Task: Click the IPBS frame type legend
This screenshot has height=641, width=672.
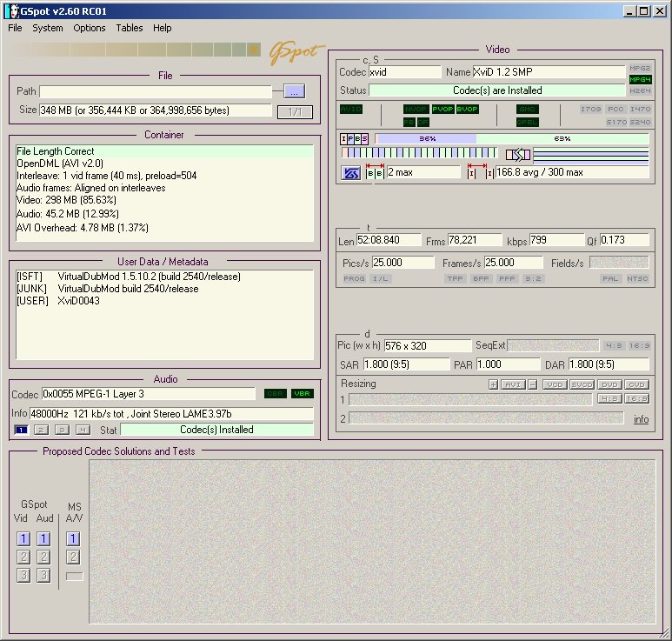Action: click(x=354, y=139)
